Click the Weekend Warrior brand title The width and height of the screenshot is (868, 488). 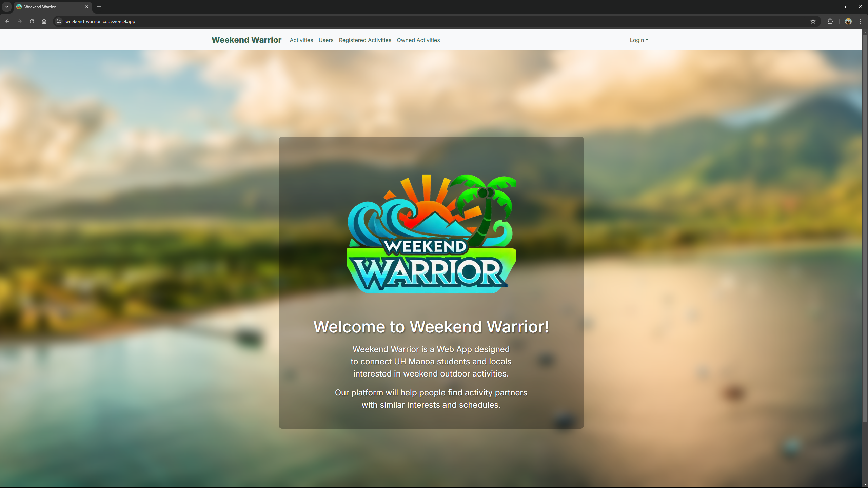pyautogui.click(x=246, y=40)
